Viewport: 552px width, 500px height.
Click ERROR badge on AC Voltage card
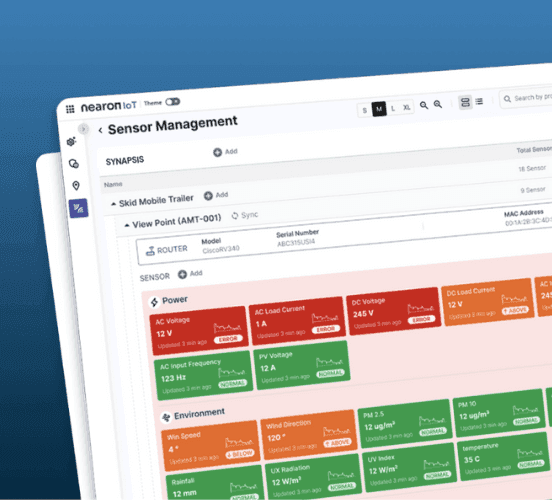coord(228,339)
